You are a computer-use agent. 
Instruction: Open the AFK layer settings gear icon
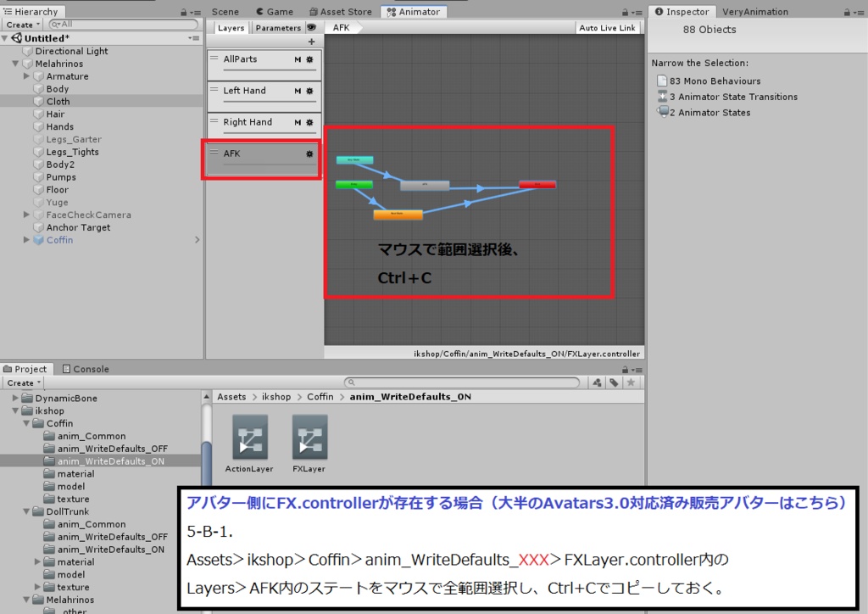tap(309, 153)
